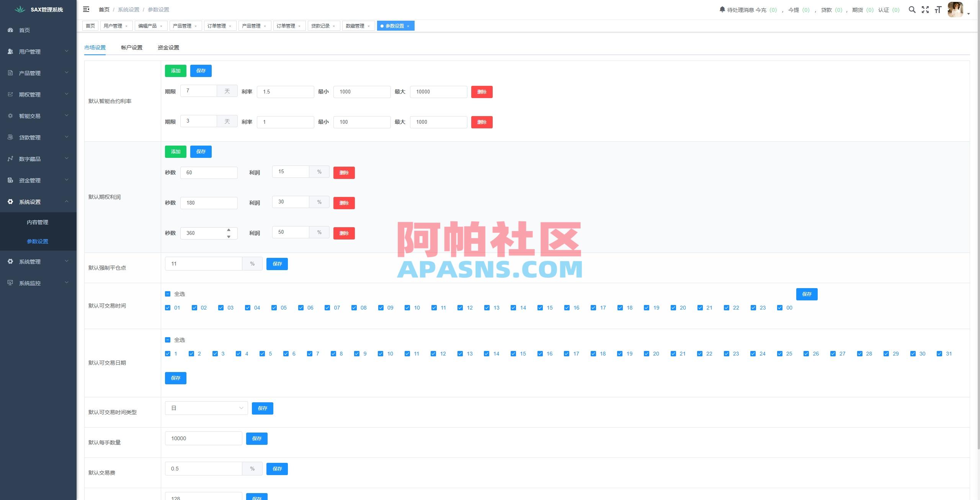The height and width of the screenshot is (500, 980).
Task: Select the 智能交易 sidebar icon
Action: click(x=10, y=116)
